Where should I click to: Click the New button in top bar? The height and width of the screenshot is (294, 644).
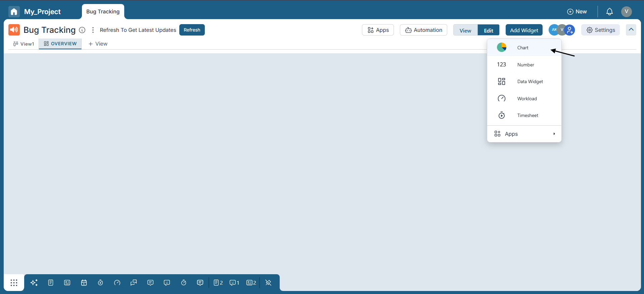577,12
